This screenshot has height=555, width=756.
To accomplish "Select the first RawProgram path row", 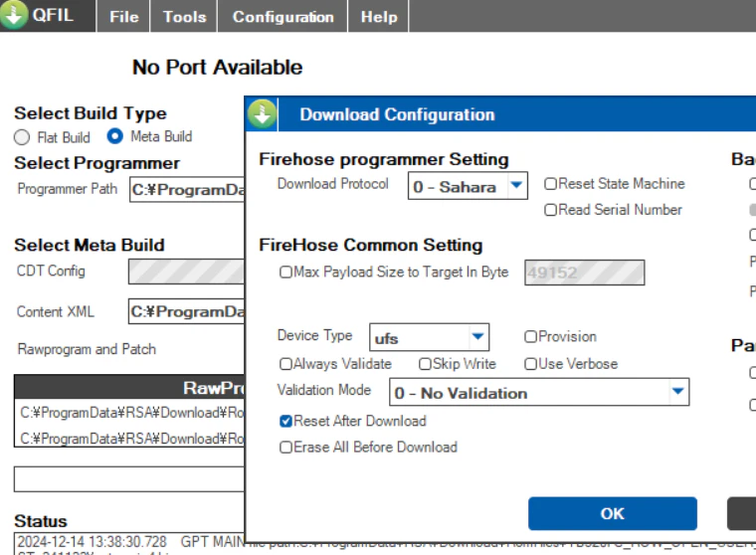I will [129, 413].
